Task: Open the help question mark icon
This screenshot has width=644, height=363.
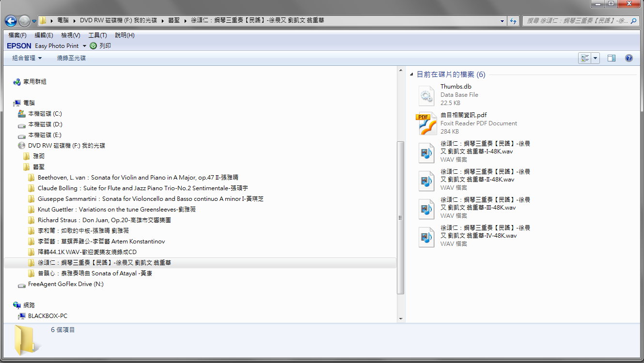Action: coord(628,58)
